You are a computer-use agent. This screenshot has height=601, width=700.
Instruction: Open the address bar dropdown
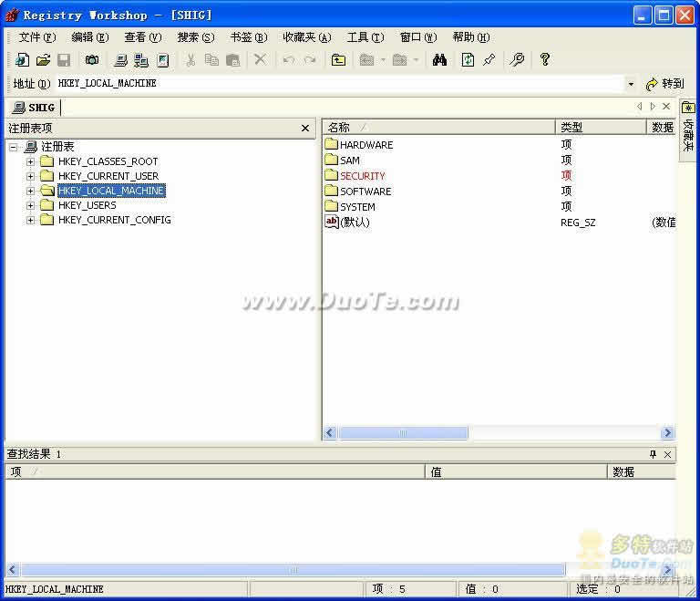pos(631,84)
